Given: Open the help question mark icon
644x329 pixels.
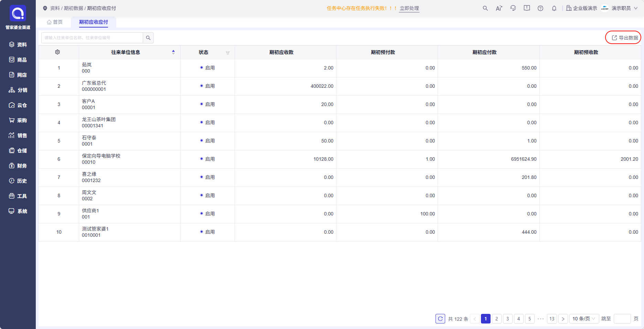Looking at the screenshot, I should [x=540, y=8].
